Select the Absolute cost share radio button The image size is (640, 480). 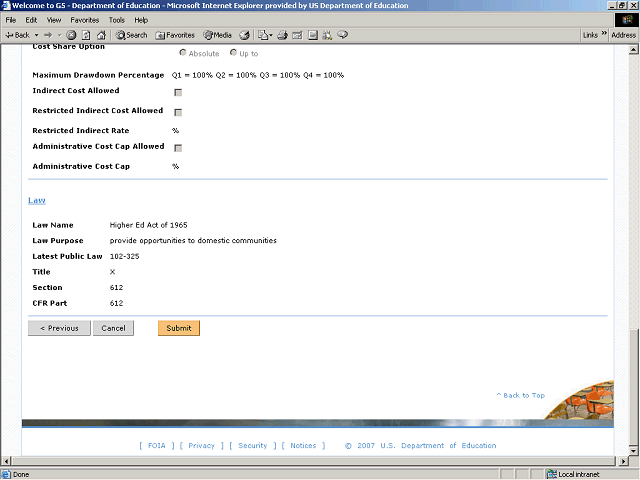click(183, 53)
